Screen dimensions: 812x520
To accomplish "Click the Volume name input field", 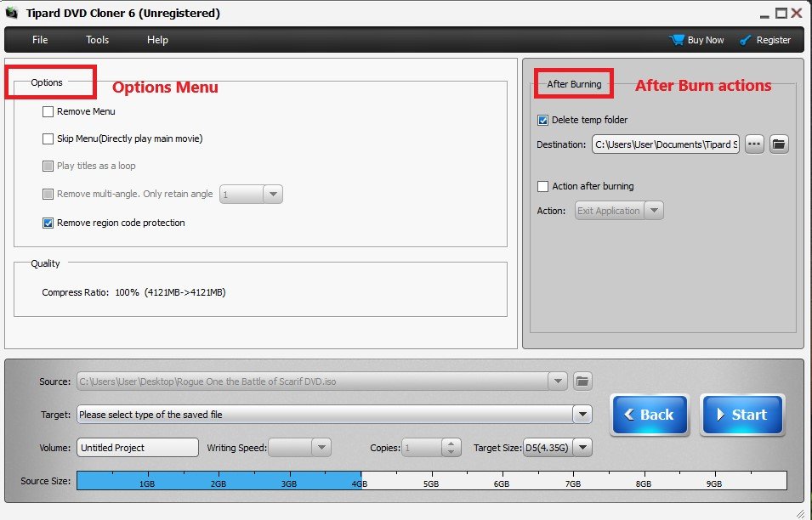I will [x=137, y=448].
